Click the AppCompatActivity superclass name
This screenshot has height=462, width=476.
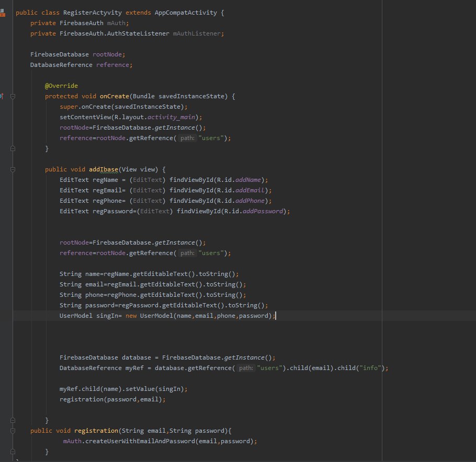[x=186, y=13]
